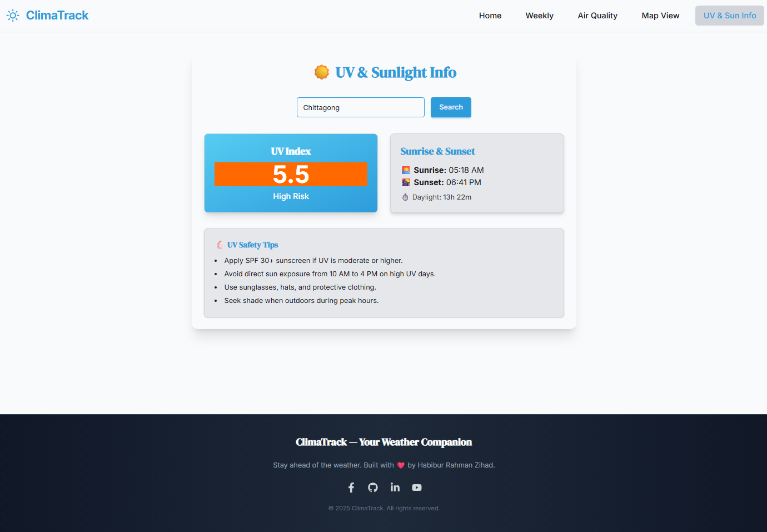Click the Search button
Screen dimensions: 767x532
[x=451, y=107]
